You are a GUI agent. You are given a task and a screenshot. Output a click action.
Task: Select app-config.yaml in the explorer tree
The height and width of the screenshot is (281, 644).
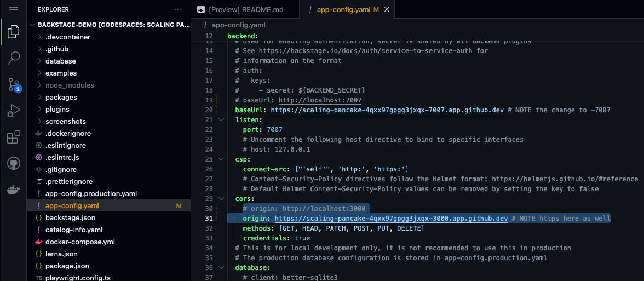click(109, 205)
